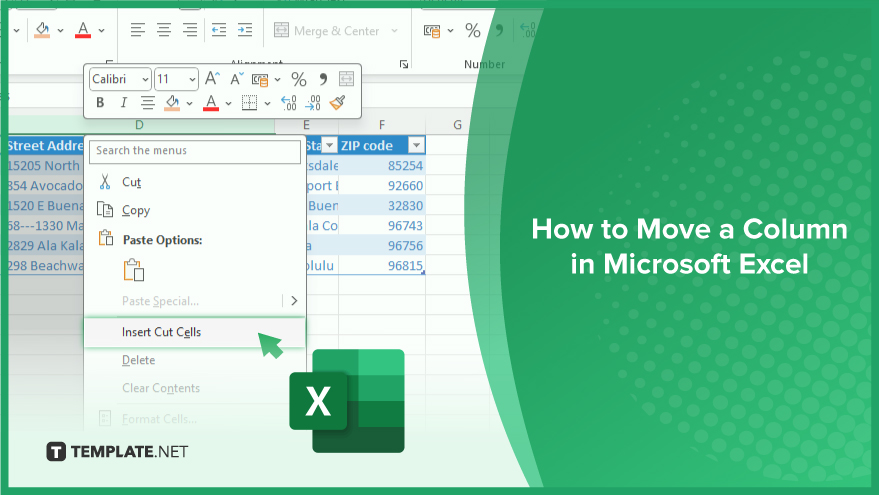879x495 pixels.
Task: Expand mini toolbar fill color arrow
Action: pyautogui.click(x=189, y=103)
